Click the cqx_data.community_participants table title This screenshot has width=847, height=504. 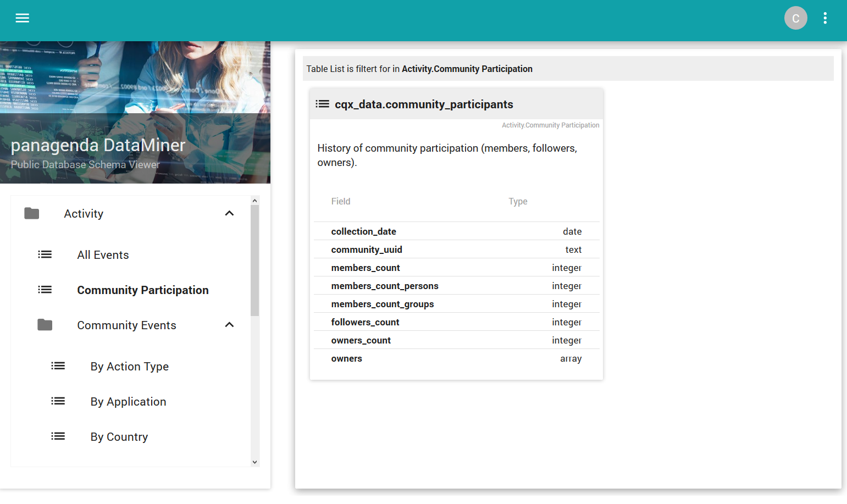point(424,104)
